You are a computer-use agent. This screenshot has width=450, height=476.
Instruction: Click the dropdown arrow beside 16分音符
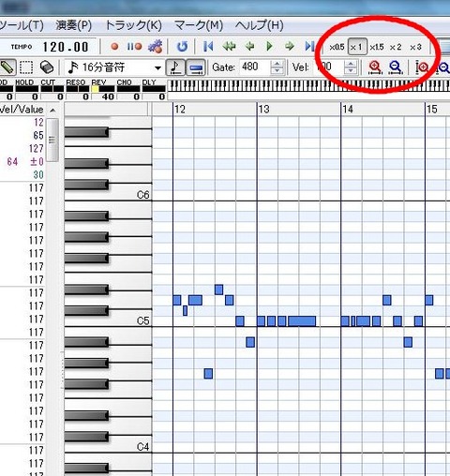157,67
